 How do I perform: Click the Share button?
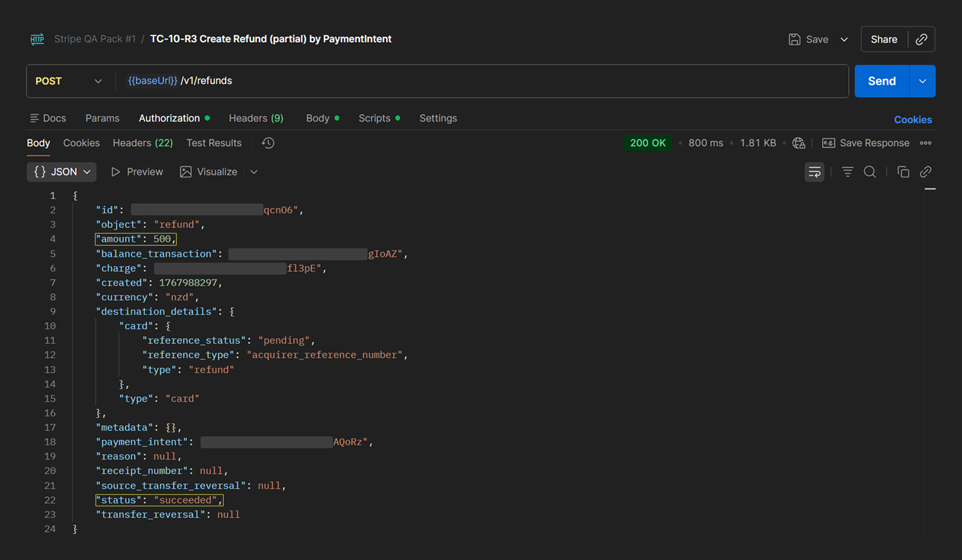(x=884, y=39)
